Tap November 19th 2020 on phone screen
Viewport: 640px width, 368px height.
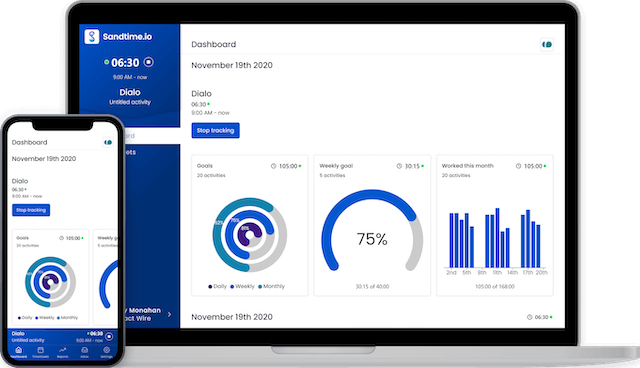[44, 159]
